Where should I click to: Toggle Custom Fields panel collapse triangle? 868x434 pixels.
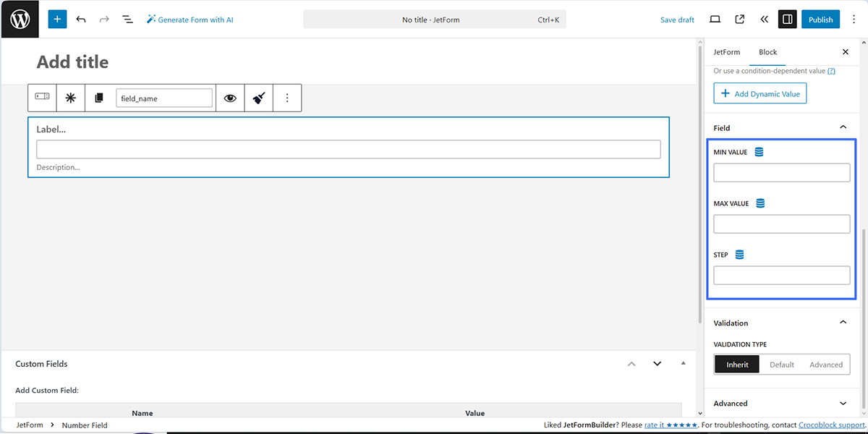[683, 363]
